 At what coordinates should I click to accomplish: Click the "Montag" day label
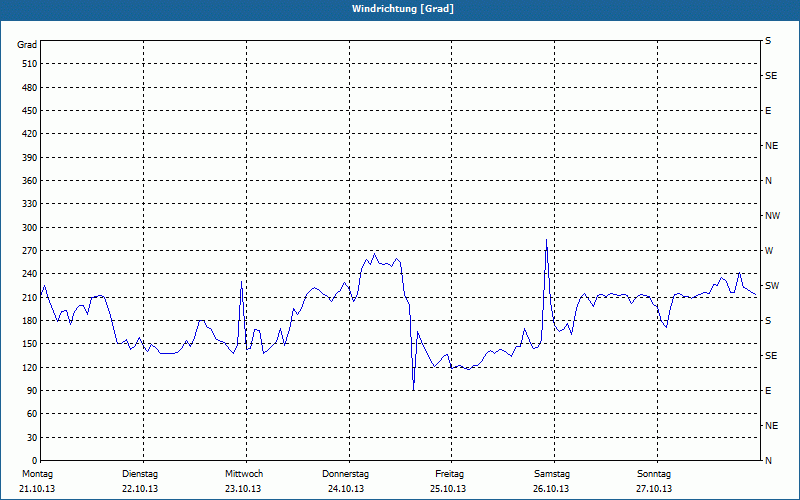click(x=37, y=474)
